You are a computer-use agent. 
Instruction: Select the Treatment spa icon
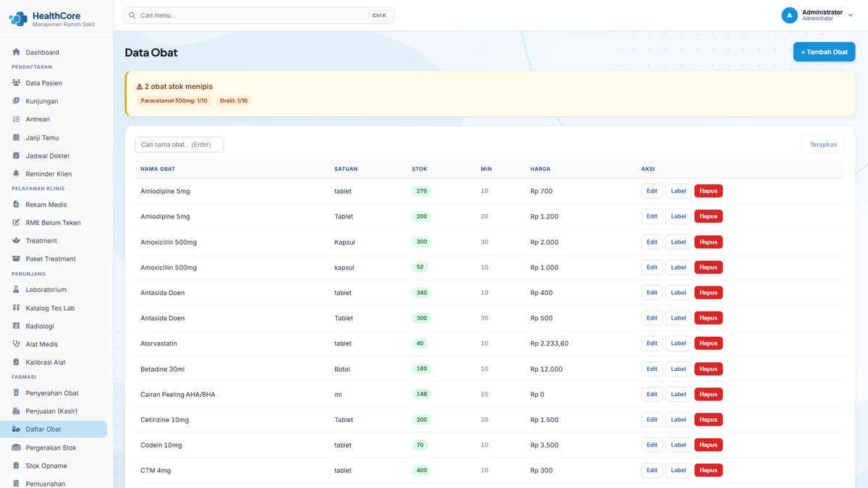16,241
